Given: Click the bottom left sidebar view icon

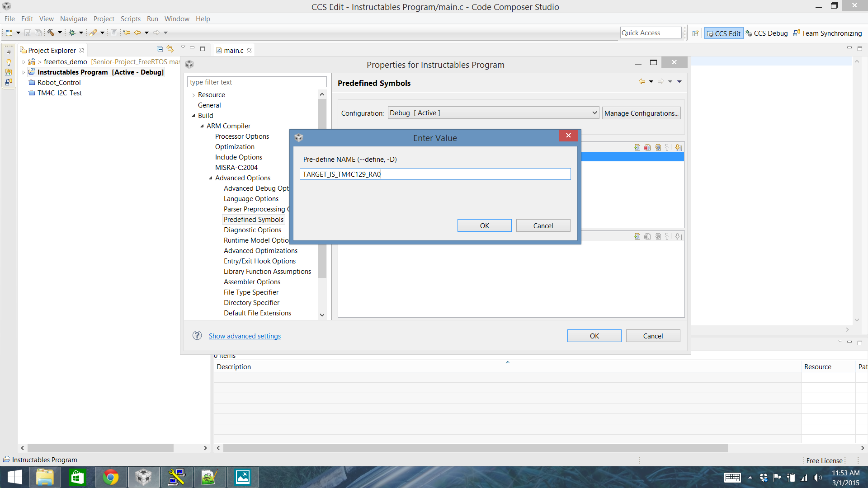Looking at the screenshot, I should pyautogui.click(x=9, y=82).
